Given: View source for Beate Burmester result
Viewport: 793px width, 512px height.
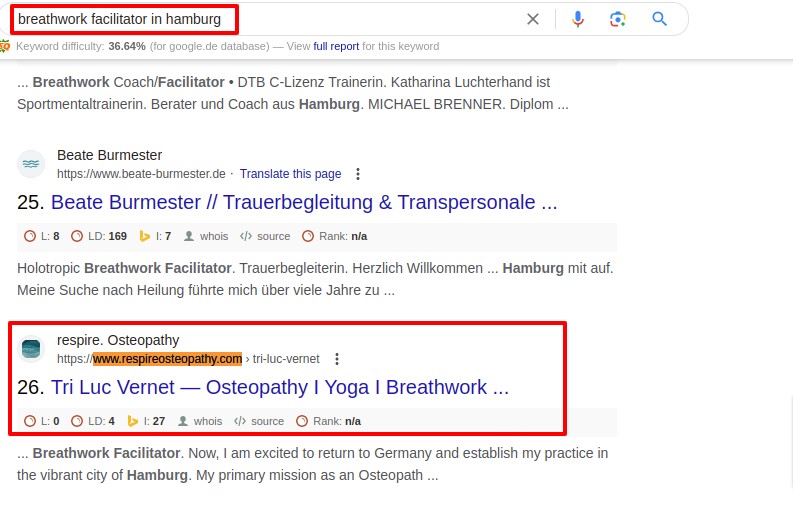Looking at the screenshot, I should pos(265,236).
